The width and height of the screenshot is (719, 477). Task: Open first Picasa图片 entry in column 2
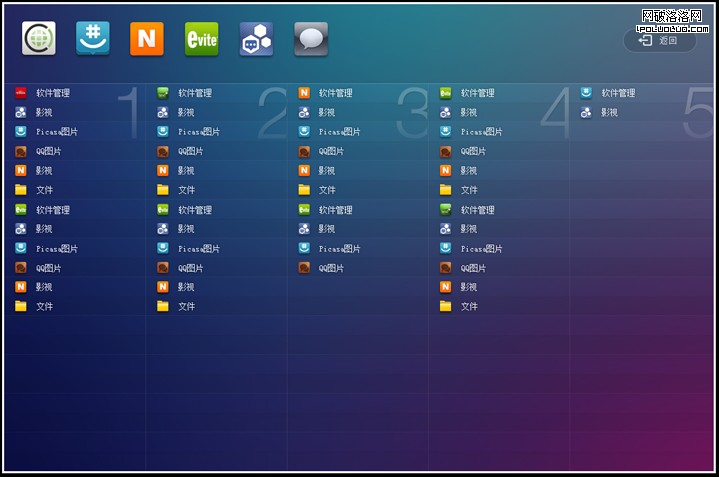tap(192, 132)
